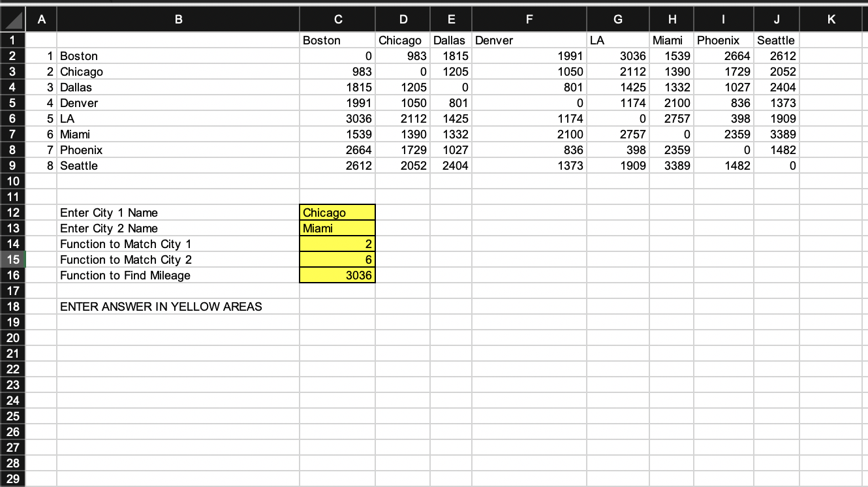Select cell with 1909 in LA column

[618, 165]
